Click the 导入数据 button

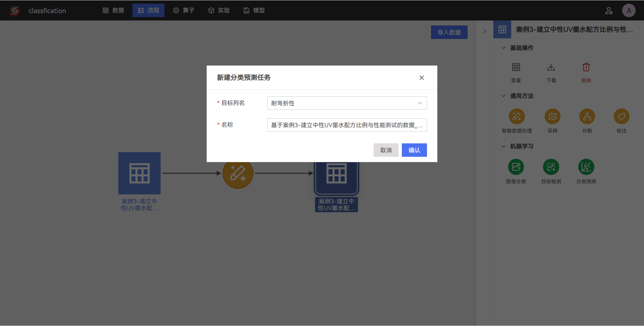pos(449,32)
